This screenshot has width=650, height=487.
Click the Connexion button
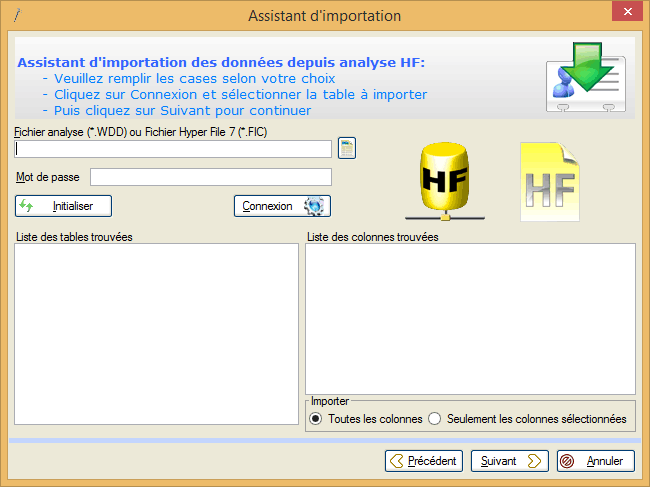[282, 206]
